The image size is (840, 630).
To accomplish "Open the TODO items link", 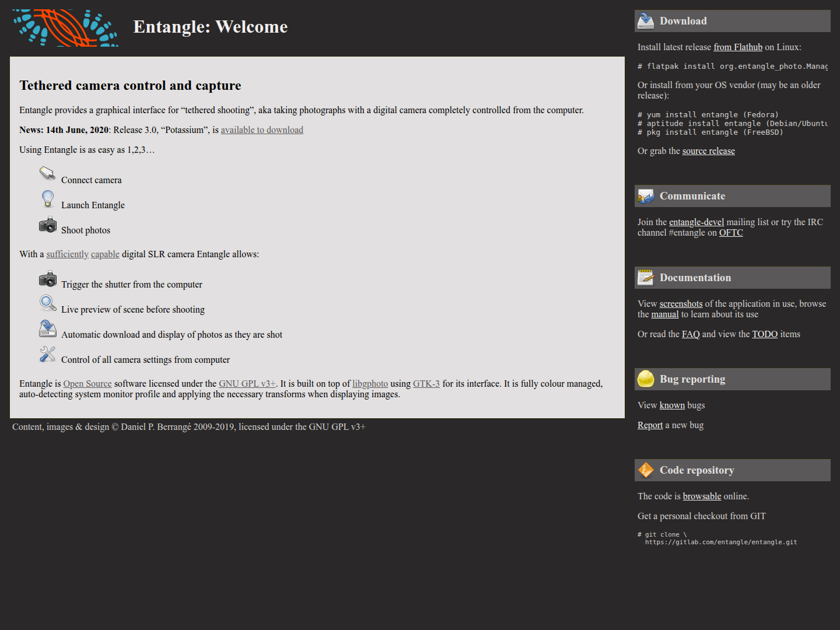I will click(765, 334).
